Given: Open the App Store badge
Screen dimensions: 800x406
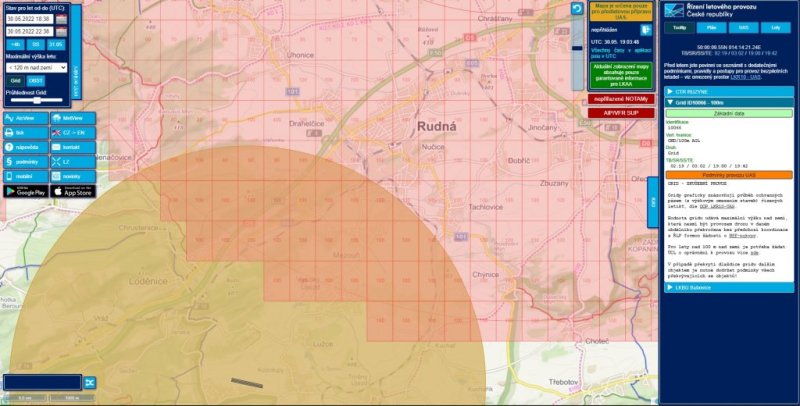Looking at the screenshot, I should [x=73, y=191].
